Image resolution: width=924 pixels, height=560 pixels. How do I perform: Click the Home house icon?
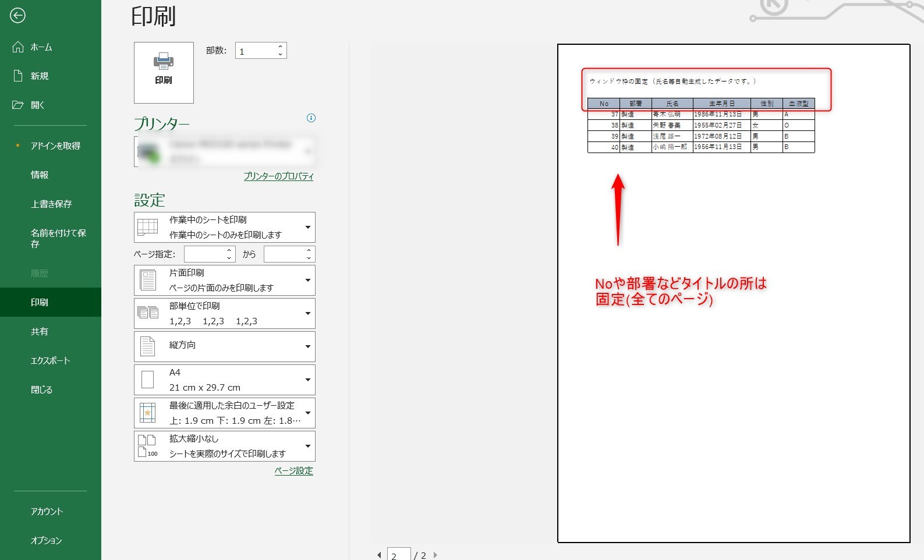18,47
